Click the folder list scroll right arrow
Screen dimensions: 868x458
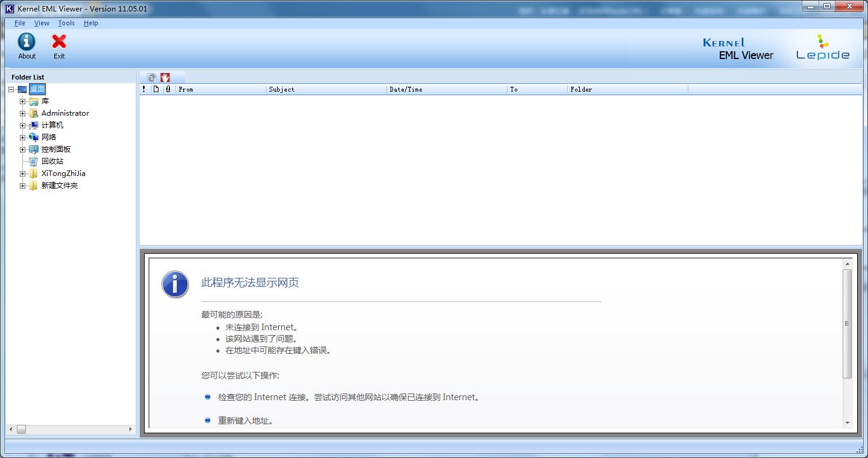[x=131, y=429]
